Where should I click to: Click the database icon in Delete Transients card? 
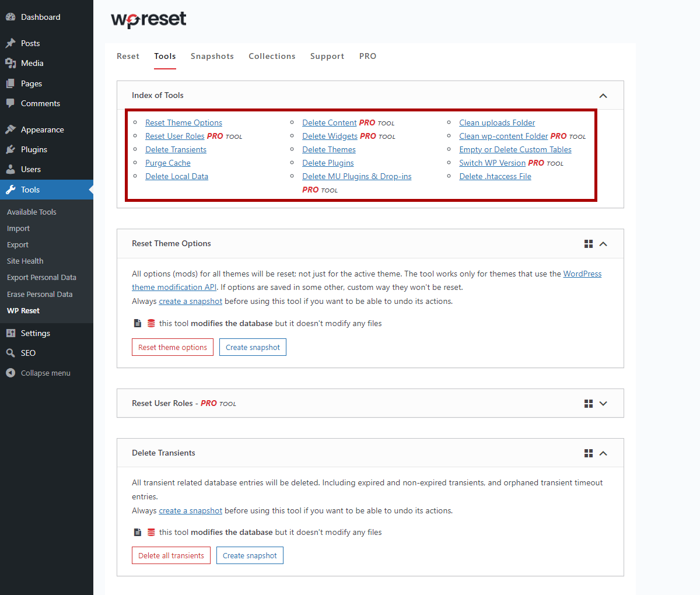151,532
